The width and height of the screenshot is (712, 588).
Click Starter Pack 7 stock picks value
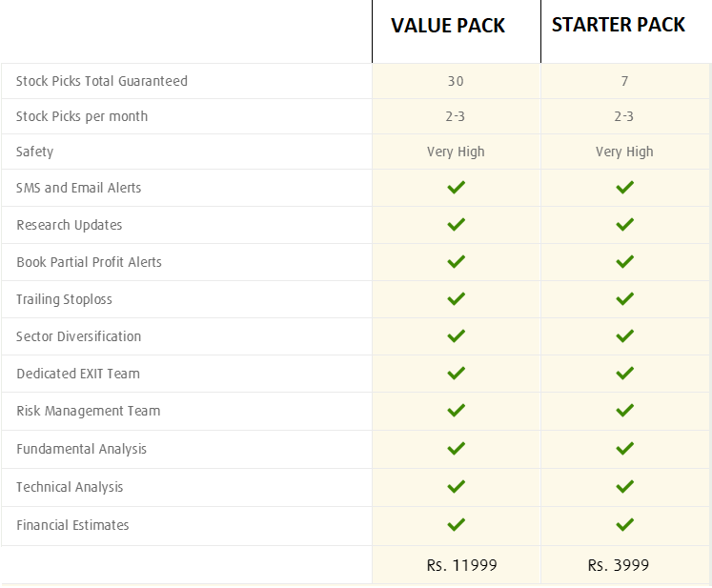coord(624,81)
